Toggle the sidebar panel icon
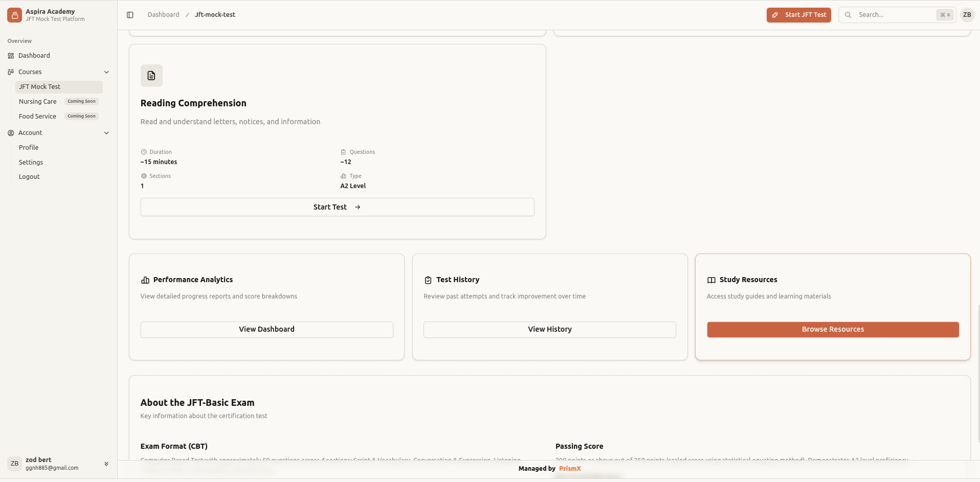This screenshot has height=482, width=980. [x=130, y=15]
